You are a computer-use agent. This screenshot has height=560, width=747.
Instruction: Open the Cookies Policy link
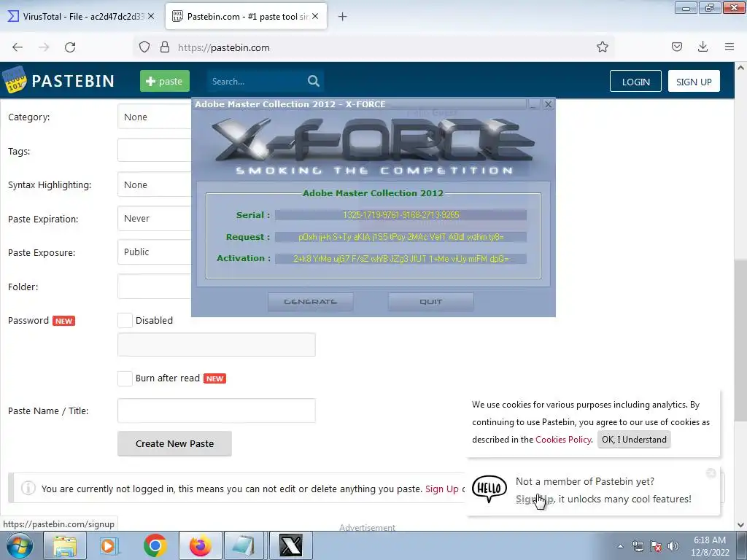tap(563, 440)
